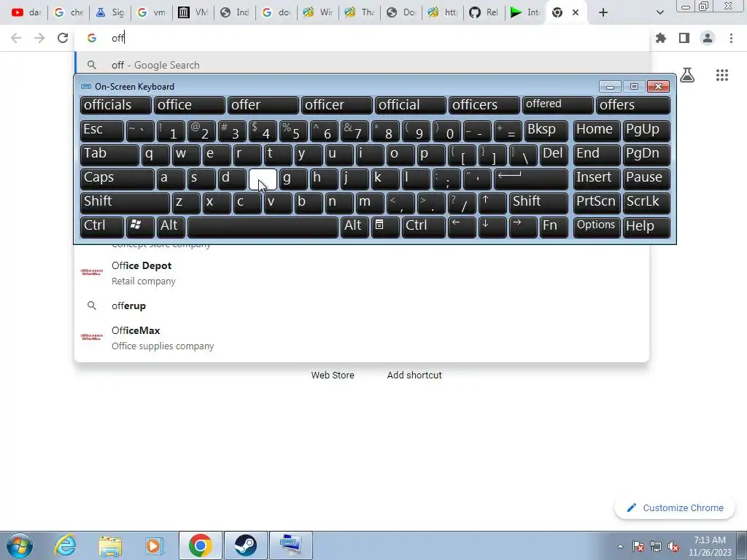Toggle the Caps key on on-screen keyboard
This screenshot has height=560, width=747.
coord(117,179)
